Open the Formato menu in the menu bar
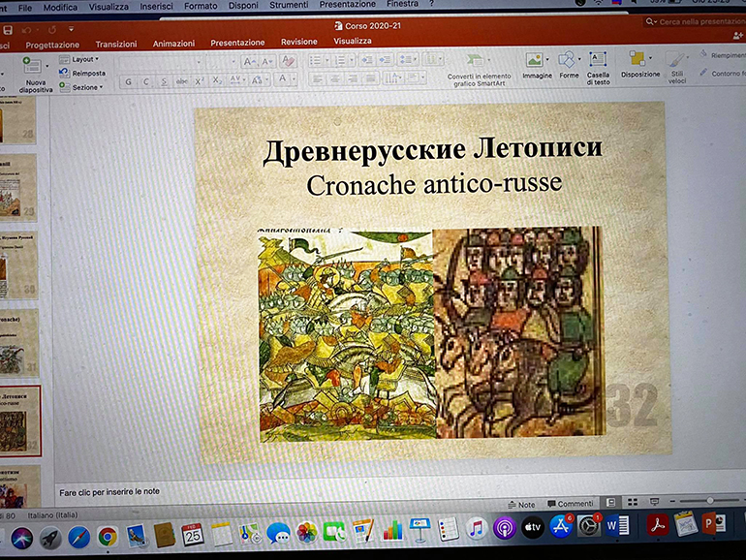The width and height of the screenshot is (746, 560). point(201,6)
